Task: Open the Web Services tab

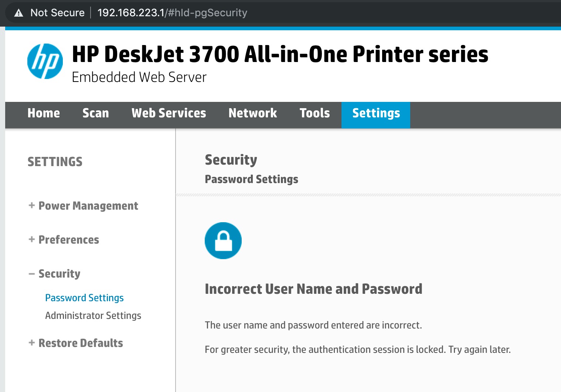Action: [x=169, y=113]
